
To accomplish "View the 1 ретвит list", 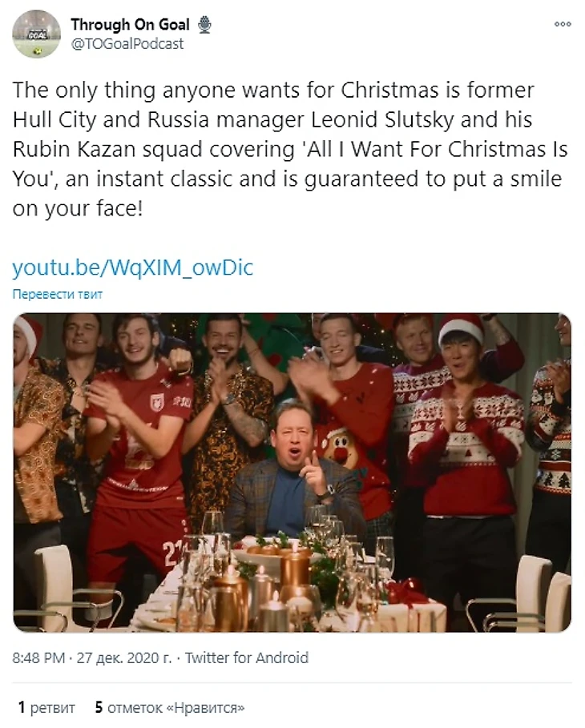I will click(46, 707).
